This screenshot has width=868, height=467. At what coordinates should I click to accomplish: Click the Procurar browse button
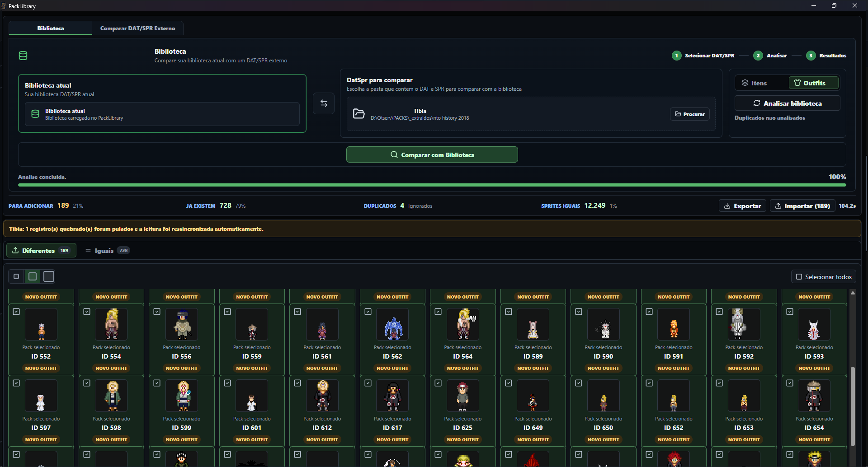point(690,114)
